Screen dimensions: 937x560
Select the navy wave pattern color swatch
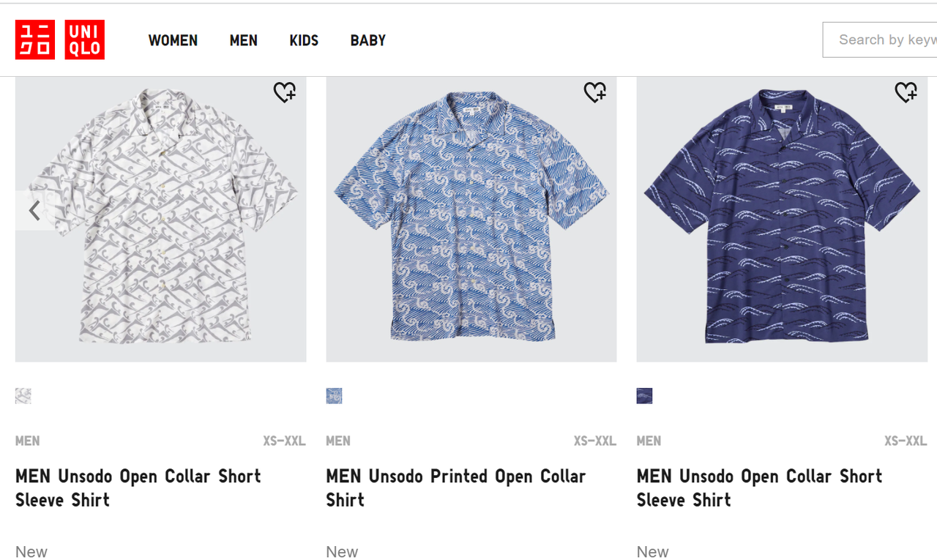click(644, 396)
